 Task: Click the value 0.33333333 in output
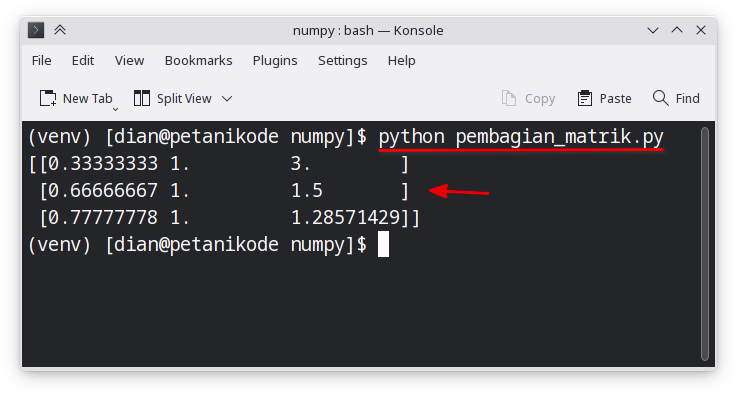click(103, 164)
